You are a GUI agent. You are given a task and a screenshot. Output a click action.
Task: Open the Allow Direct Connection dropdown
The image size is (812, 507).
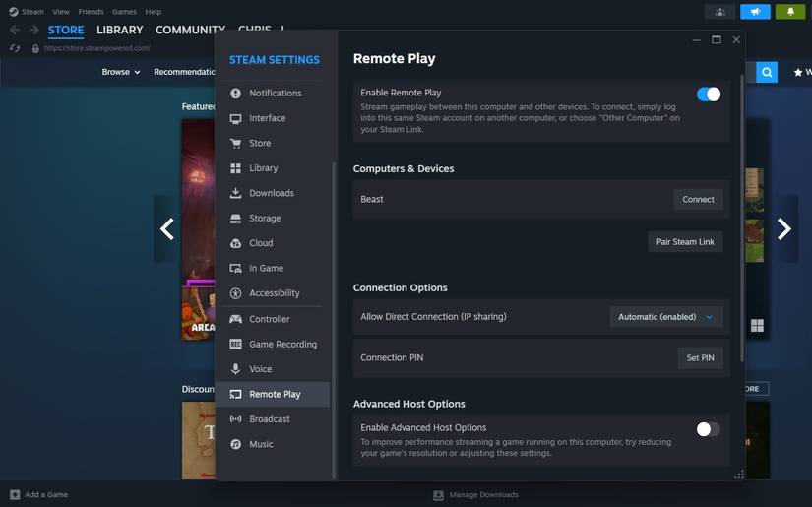pyautogui.click(x=665, y=317)
